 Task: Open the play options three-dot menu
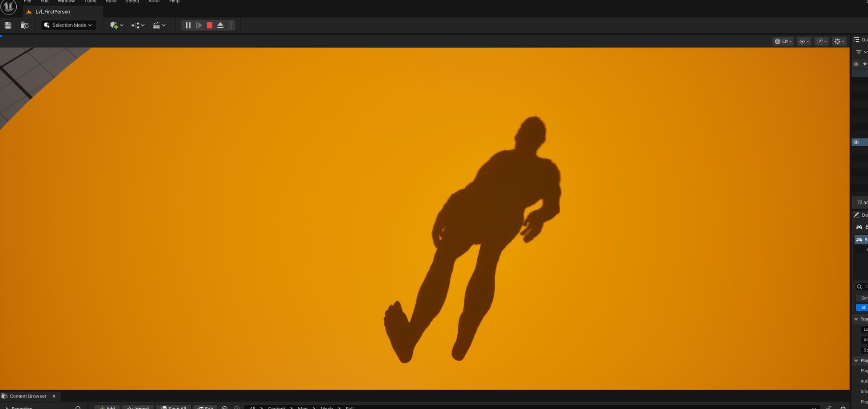pyautogui.click(x=231, y=25)
